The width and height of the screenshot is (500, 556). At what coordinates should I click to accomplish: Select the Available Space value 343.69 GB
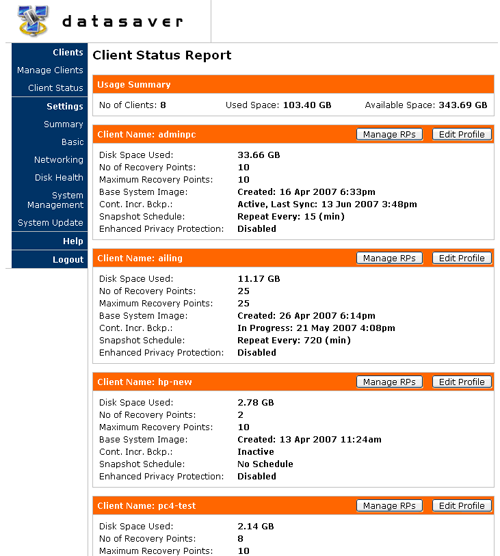point(463,105)
